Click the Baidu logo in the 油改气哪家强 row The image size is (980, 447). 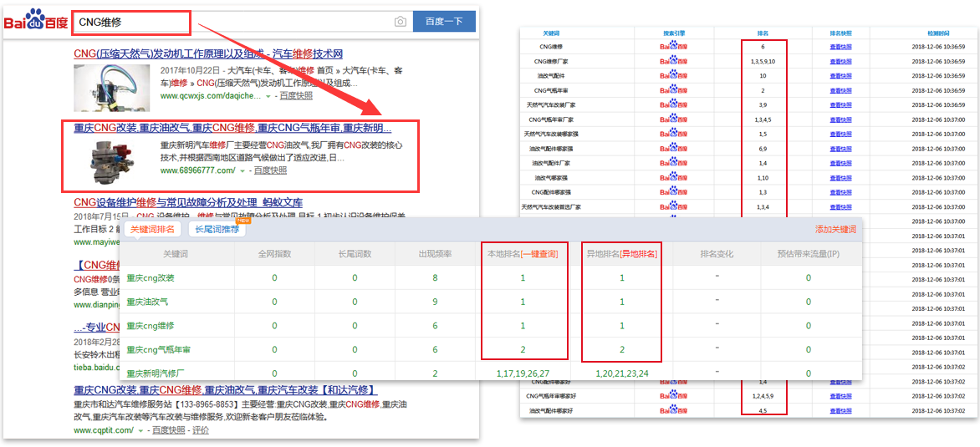pyautogui.click(x=674, y=177)
